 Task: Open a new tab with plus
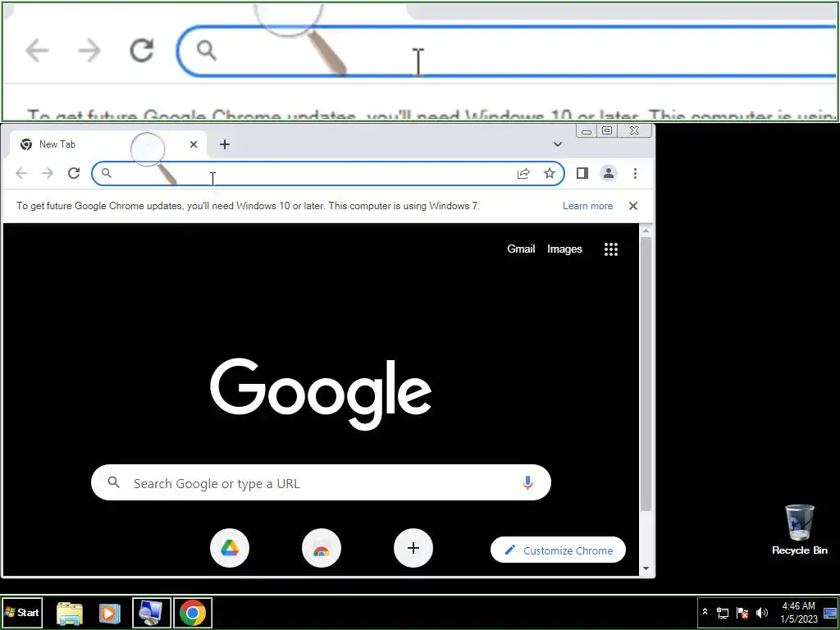(225, 144)
